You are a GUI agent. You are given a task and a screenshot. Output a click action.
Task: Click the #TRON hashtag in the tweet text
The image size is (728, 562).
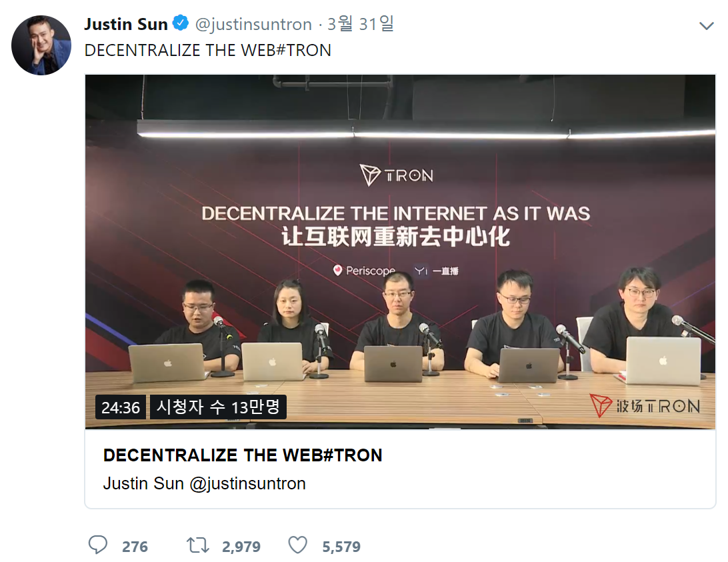coord(303,50)
